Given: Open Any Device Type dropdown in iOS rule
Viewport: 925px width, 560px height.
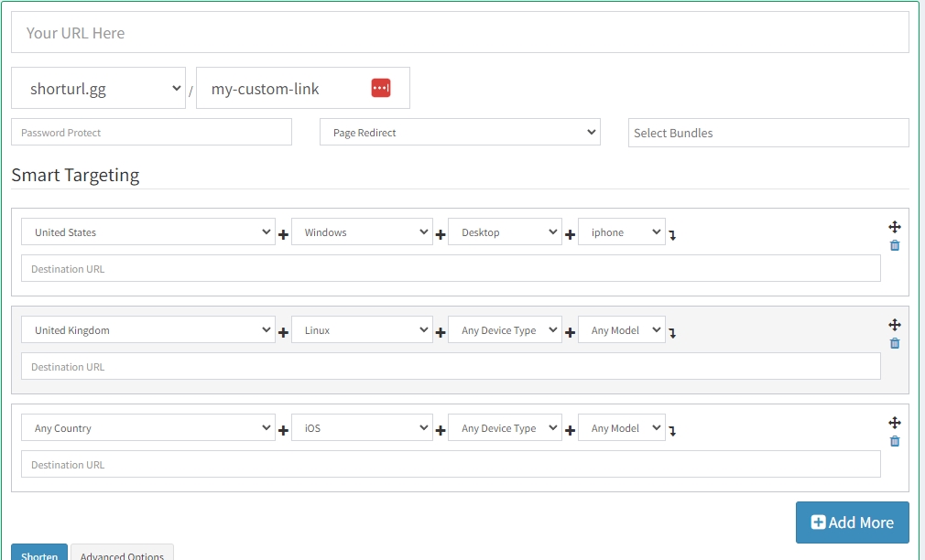Looking at the screenshot, I should 505,427.
